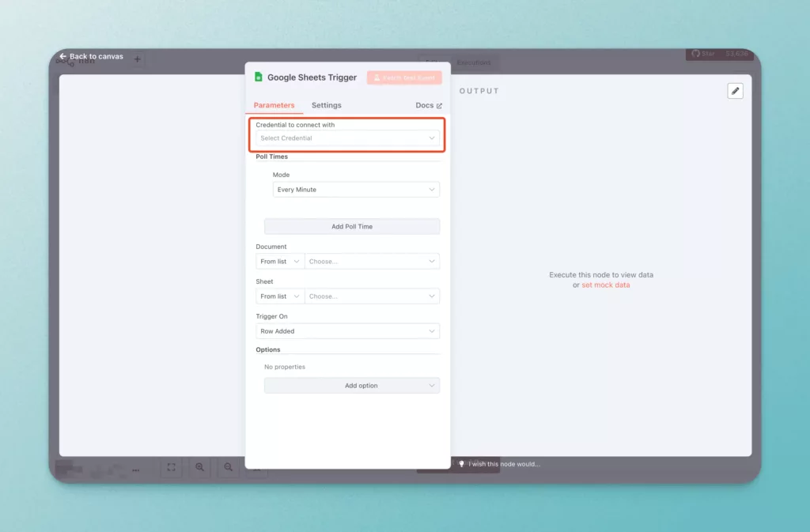
Task: Switch to the Parameters tab
Action: click(274, 105)
